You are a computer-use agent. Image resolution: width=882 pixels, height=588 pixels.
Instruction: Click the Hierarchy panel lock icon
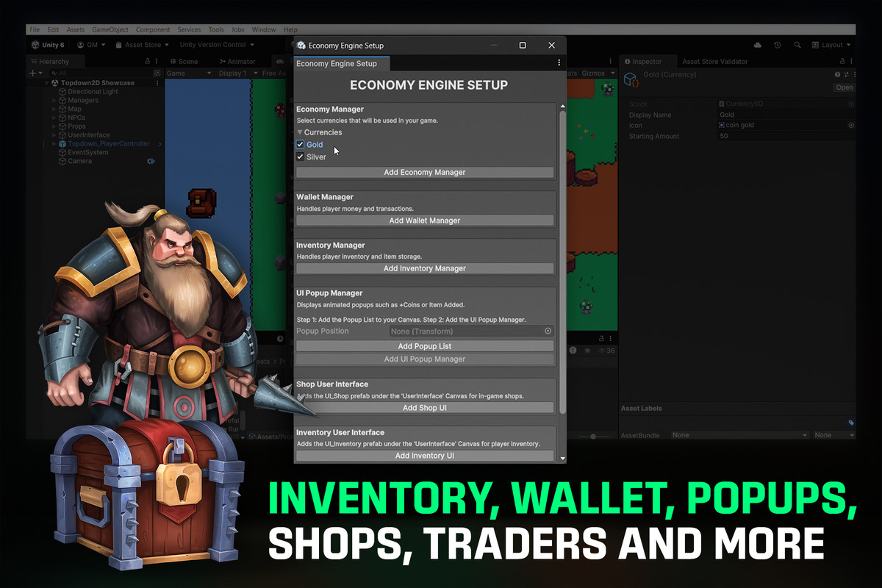148,62
